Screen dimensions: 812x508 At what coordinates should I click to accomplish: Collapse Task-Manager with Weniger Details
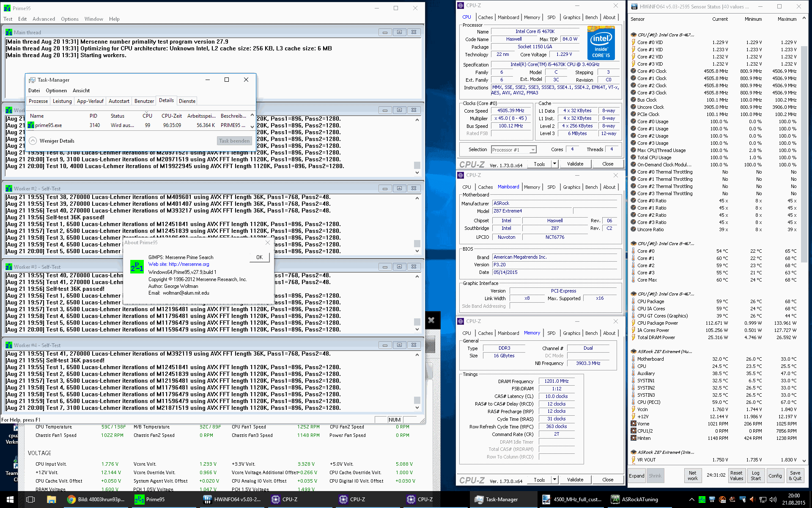click(x=52, y=141)
